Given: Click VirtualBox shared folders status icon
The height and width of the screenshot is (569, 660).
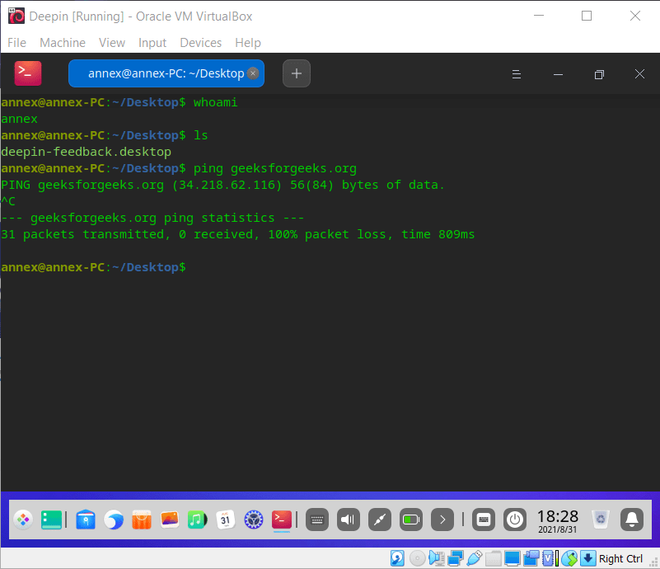Looking at the screenshot, I should tap(493, 558).
